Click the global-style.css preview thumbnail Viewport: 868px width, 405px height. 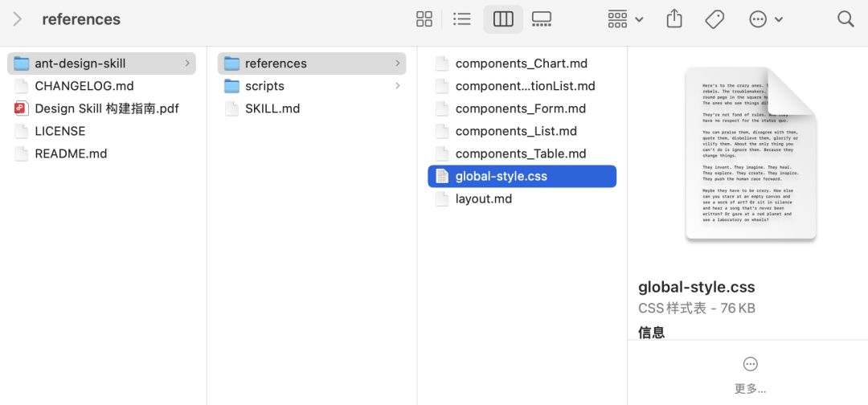(751, 153)
